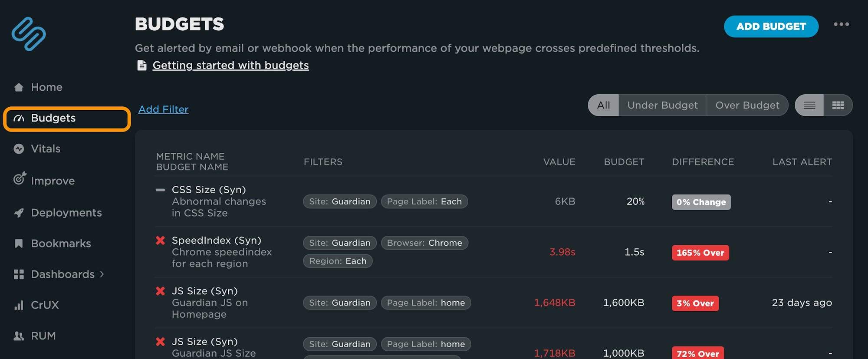The width and height of the screenshot is (868, 359).
Task: Open Deployments via the rocket icon
Action: coord(18,212)
